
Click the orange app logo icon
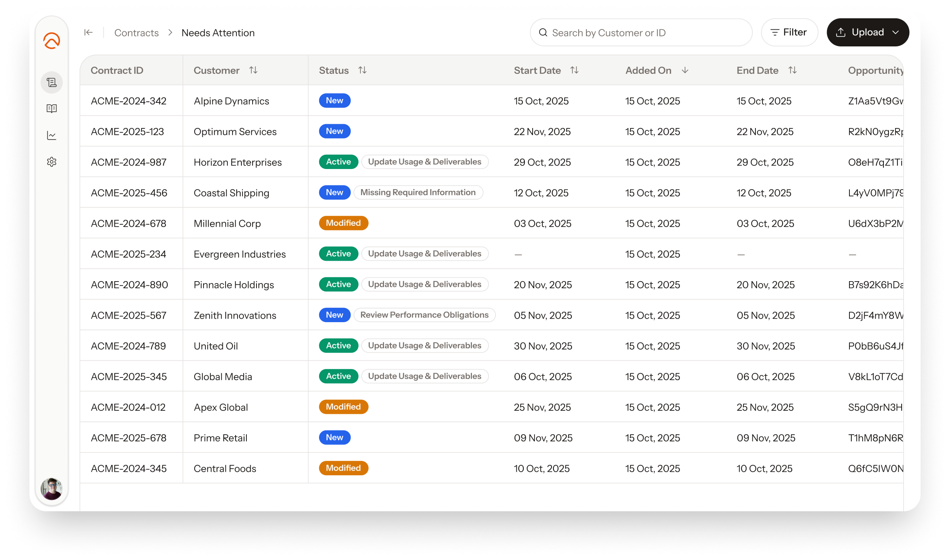click(x=51, y=41)
